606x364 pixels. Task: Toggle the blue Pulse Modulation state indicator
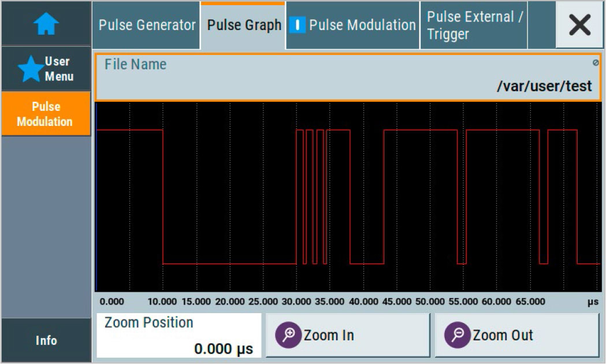[x=297, y=25]
